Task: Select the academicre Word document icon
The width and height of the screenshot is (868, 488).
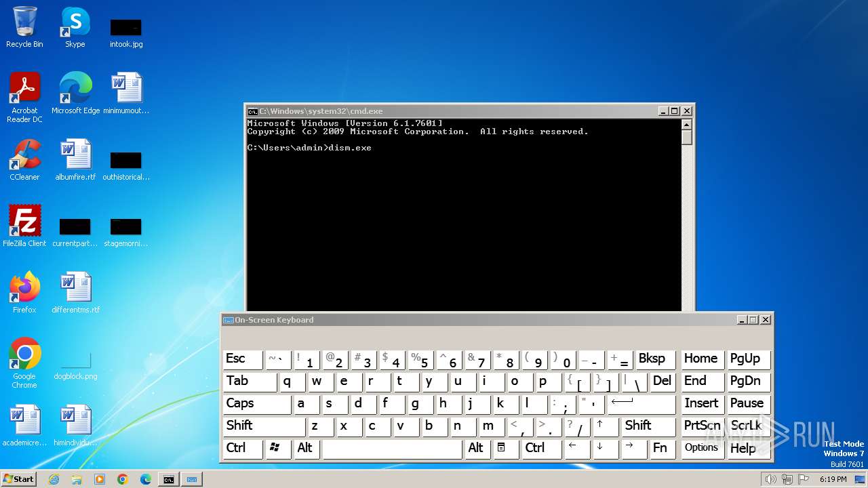Action: (24, 425)
